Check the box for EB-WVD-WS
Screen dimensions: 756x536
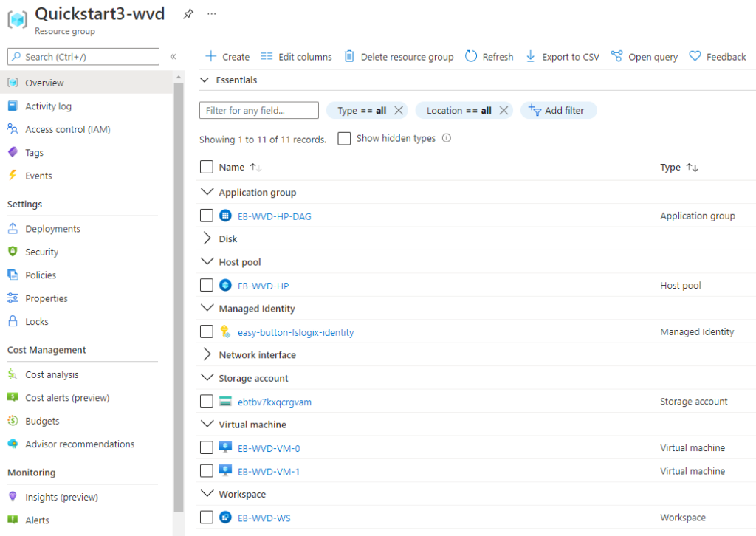tap(207, 518)
